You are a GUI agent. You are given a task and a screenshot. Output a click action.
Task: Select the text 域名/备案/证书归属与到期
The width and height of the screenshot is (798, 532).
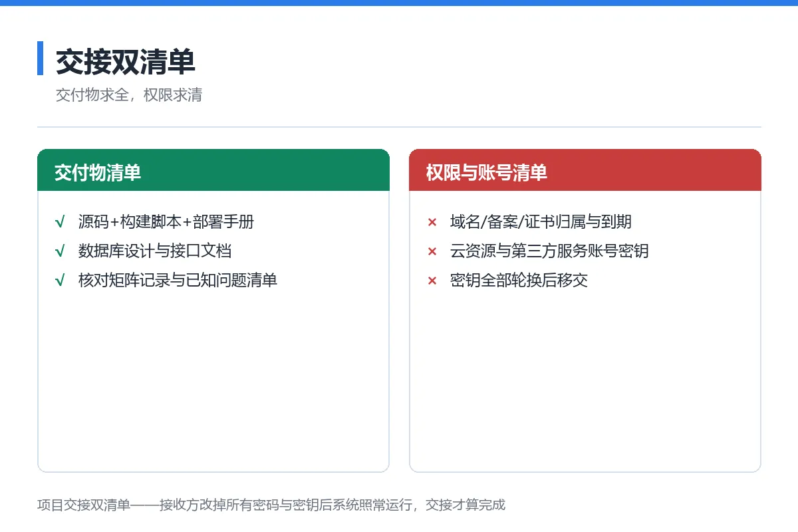541,222
